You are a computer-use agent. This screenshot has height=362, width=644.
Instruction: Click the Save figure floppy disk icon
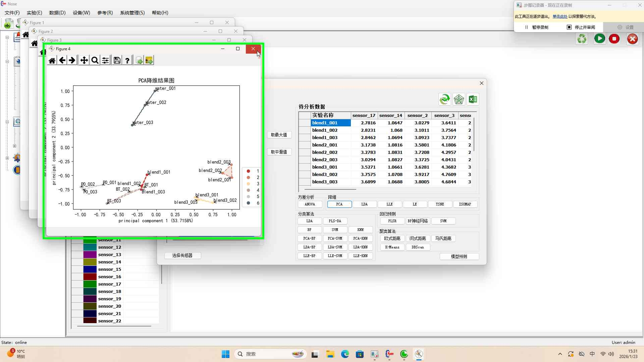pyautogui.click(x=117, y=60)
